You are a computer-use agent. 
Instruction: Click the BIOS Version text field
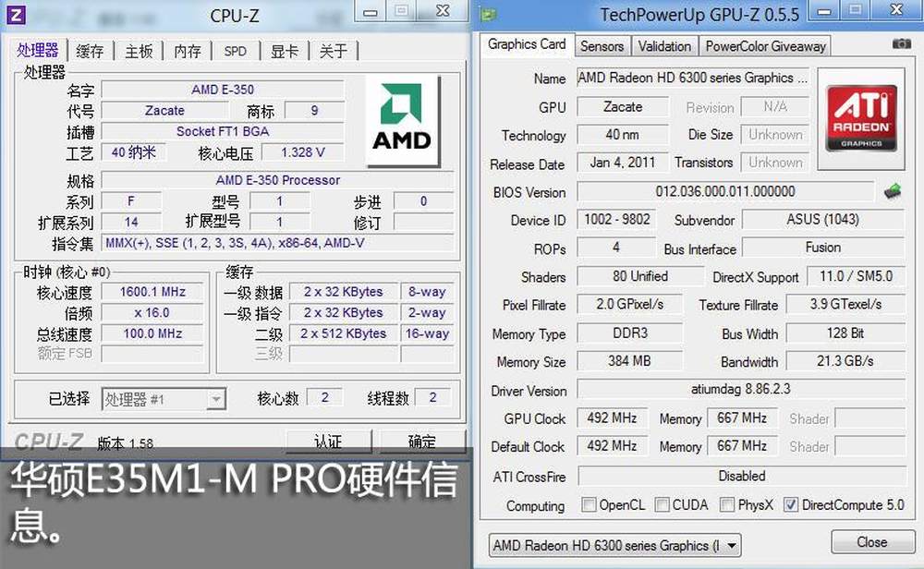point(724,192)
